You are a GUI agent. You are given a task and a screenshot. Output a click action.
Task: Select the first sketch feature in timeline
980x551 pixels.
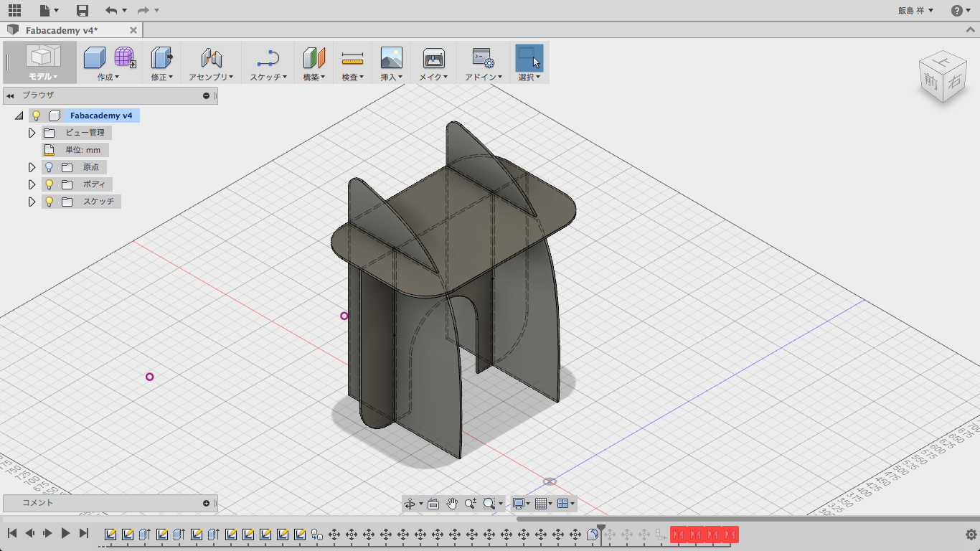(x=110, y=534)
